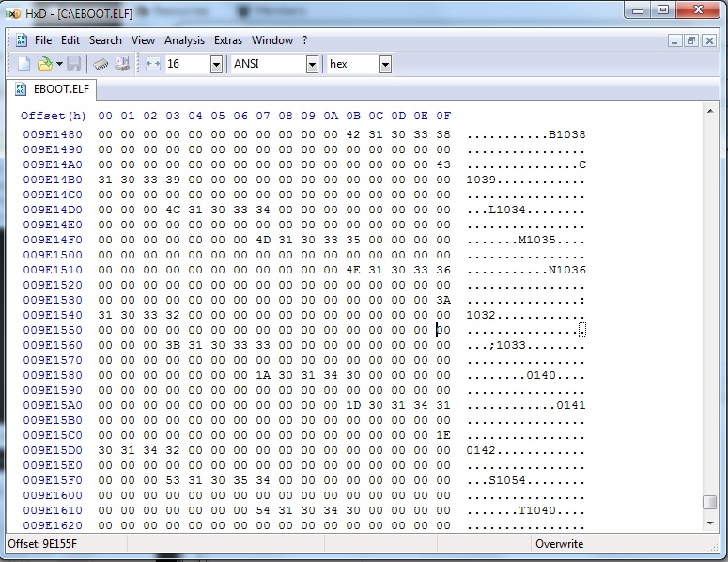Click the Offset(h) column header
Viewport: 728px width, 562px height.
[x=54, y=117]
